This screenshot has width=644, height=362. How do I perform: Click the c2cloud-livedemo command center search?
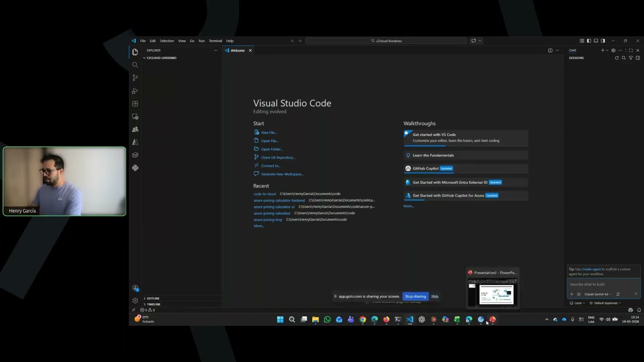click(386, 41)
